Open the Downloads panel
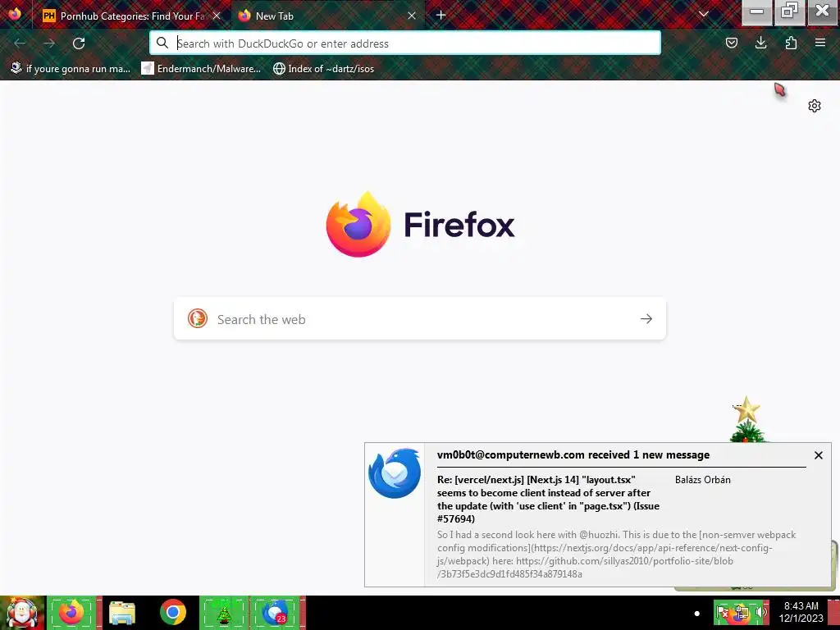Screen dimensions: 840x630 [760, 43]
